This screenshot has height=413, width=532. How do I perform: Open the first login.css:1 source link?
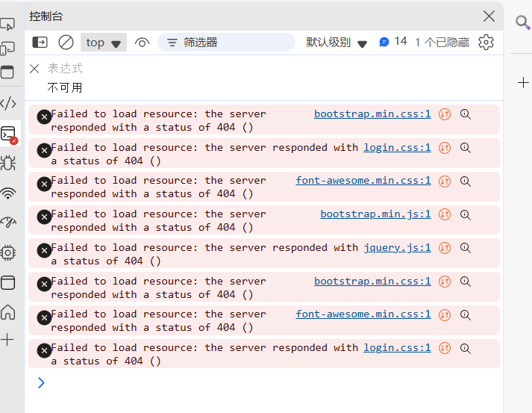point(397,147)
